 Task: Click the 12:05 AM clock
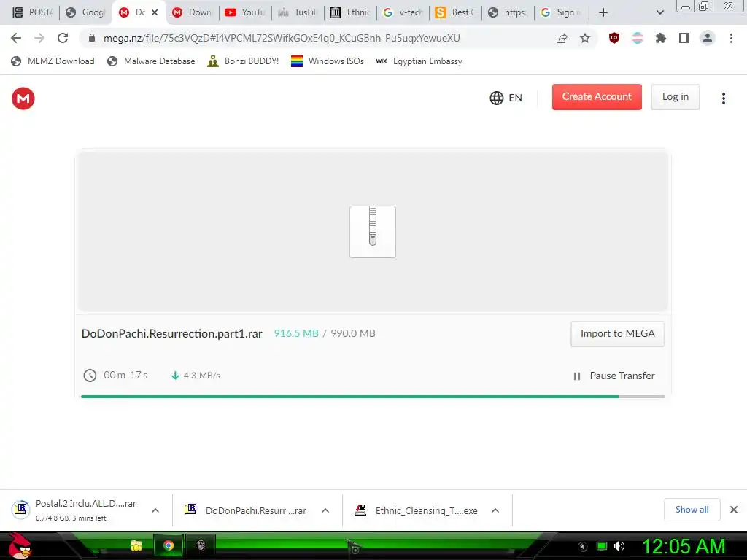coord(684,546)
